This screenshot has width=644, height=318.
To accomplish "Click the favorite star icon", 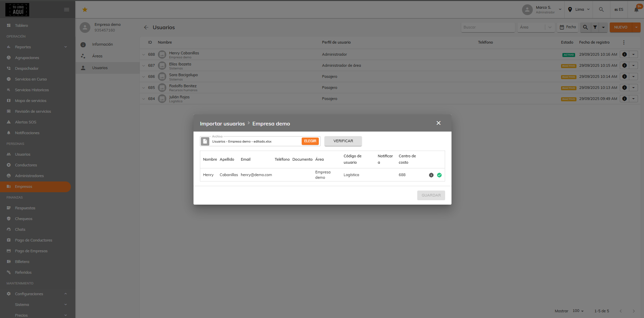I will click(85, 10).
